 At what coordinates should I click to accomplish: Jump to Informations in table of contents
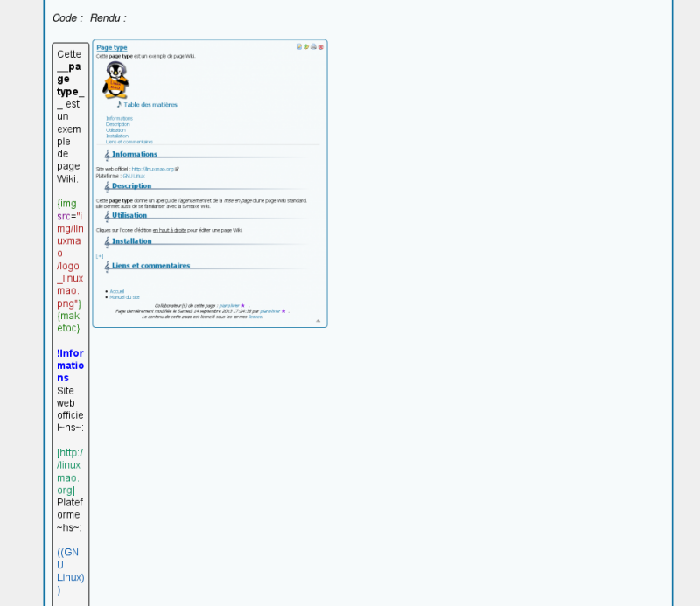point(119,118)
